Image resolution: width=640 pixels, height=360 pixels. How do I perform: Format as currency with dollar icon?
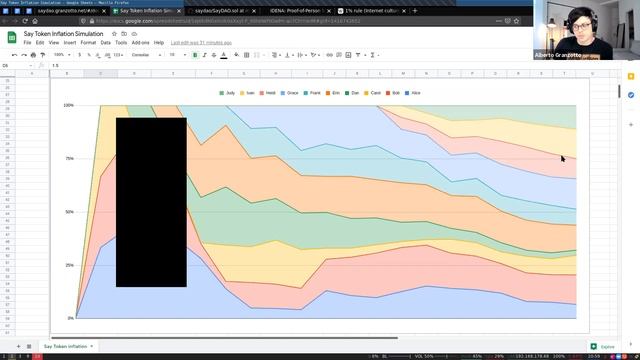point(80,55)
